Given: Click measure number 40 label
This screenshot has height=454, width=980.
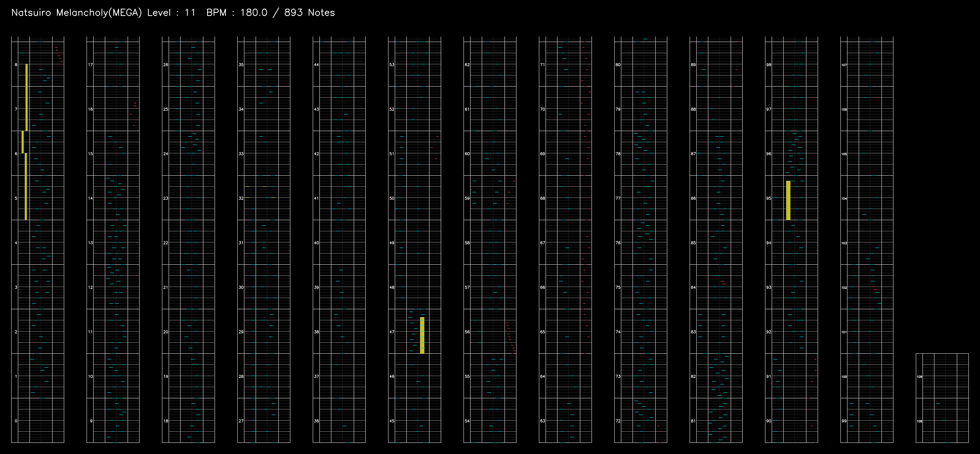Looking at the screenshot, I should [x=317, y=243].
